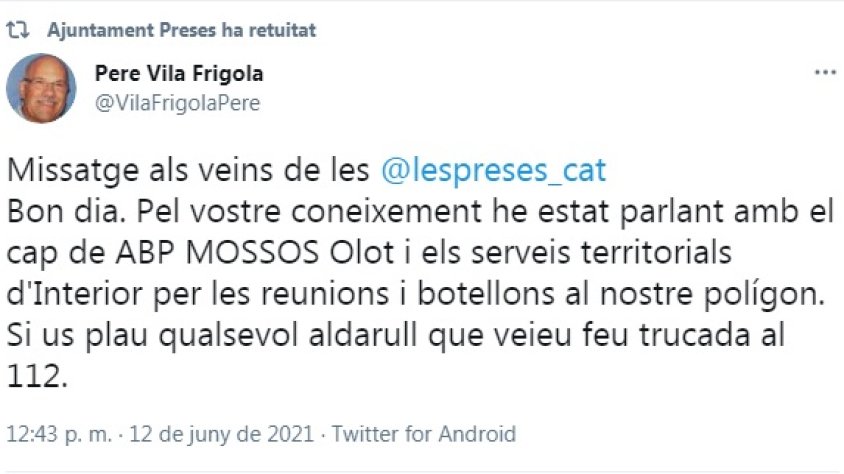The width and height of the screenshot is (844, 474).
Task: Open the Pere Vila Frigola display name
Action: coord(179,74)
